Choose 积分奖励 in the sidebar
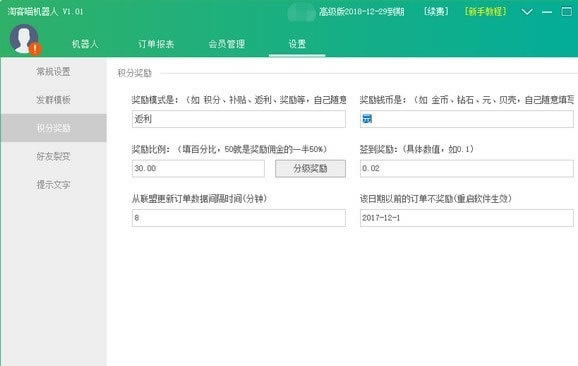The width and height of the screenshot is (578, 366). tap(53, 128)
